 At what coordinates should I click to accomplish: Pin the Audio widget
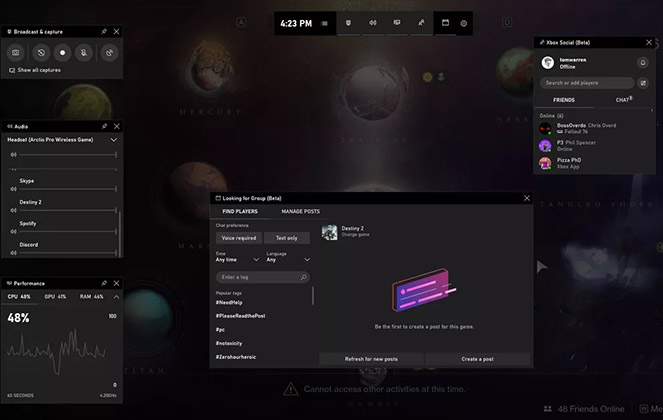104,127
